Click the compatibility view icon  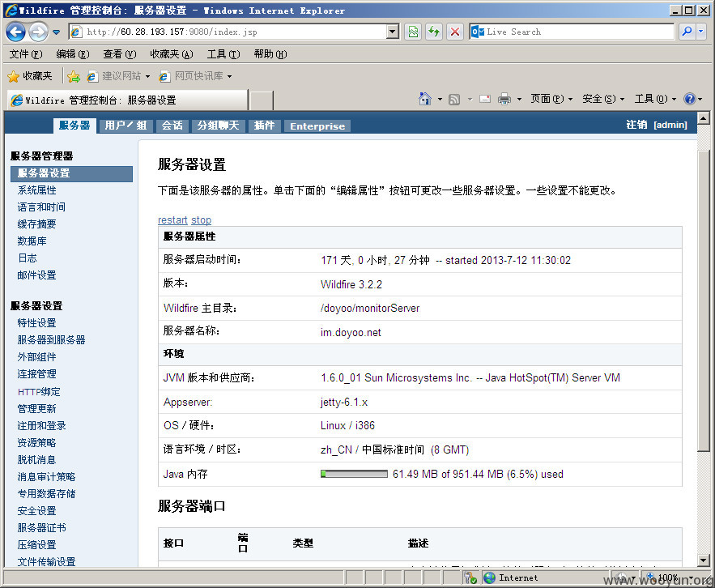[x=413, y=32]
